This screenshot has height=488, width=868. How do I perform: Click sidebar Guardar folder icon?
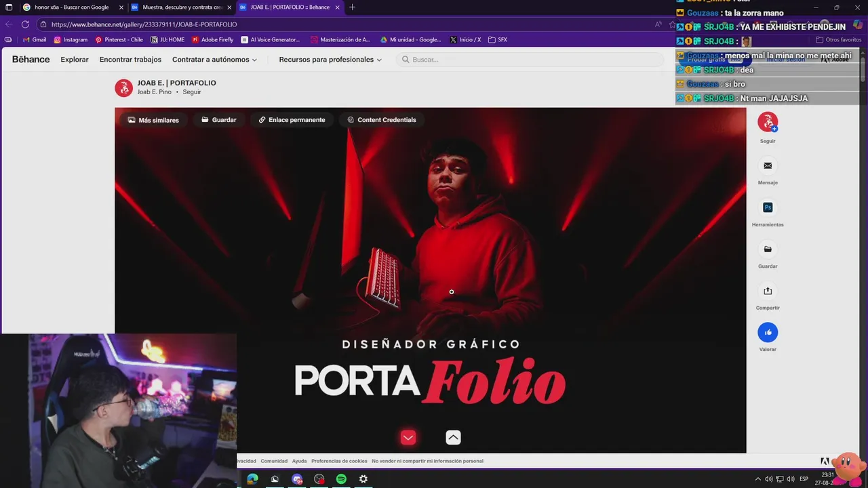tap(768, 249)
